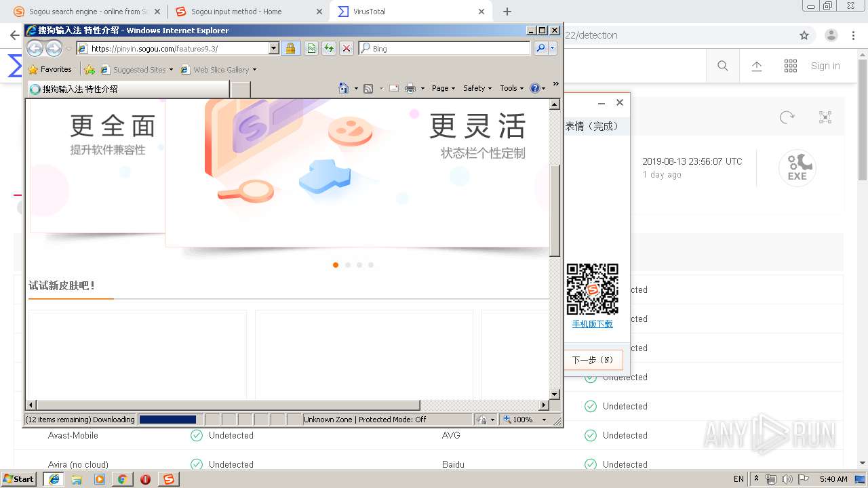Expand the IE address bar dropdown

pos(274,48)
